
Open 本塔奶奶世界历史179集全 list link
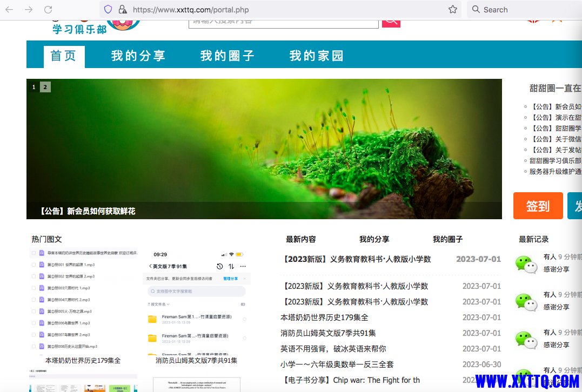(324, 318)
